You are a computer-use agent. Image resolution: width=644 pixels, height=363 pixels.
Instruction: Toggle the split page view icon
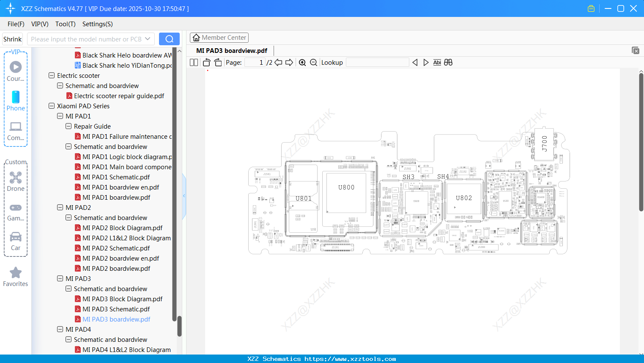pyautogui.click(x=194, y=63)
